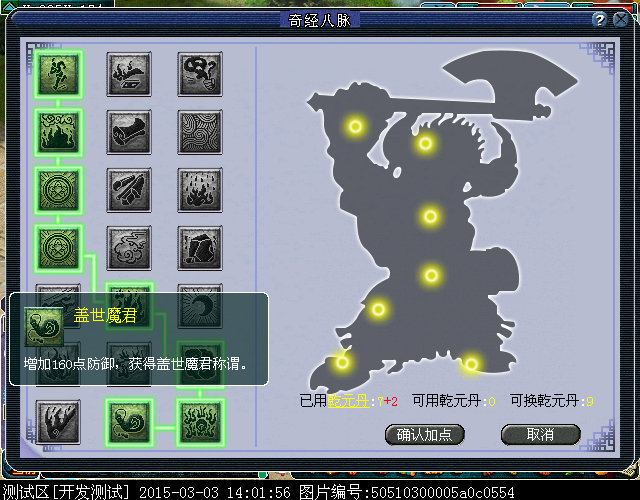640x500 pixels.
Task: Click the glowing node on the left foot
Action: pos(342,362)
